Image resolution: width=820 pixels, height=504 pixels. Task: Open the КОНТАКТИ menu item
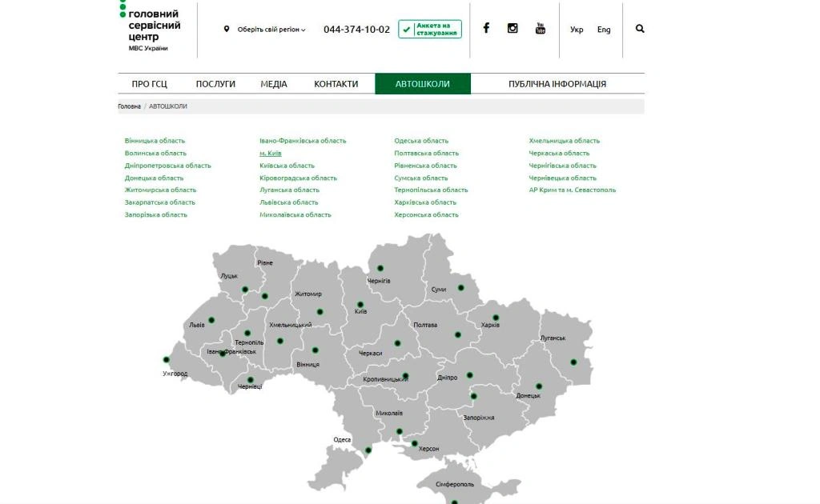[336, 84]
